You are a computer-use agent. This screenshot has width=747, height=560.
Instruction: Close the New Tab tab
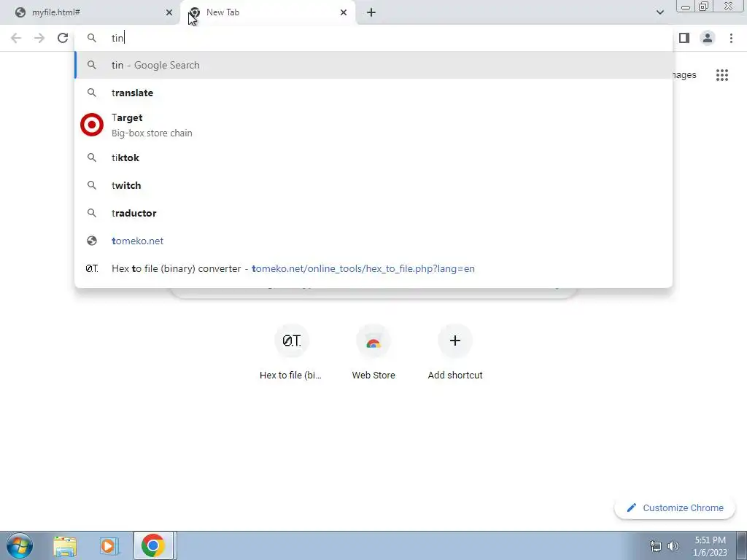pos(344,12)
